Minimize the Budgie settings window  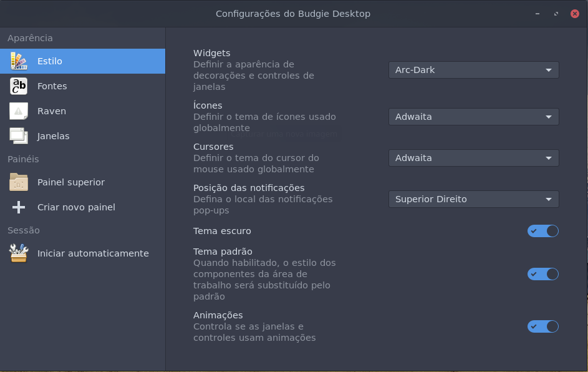(537, 14)
